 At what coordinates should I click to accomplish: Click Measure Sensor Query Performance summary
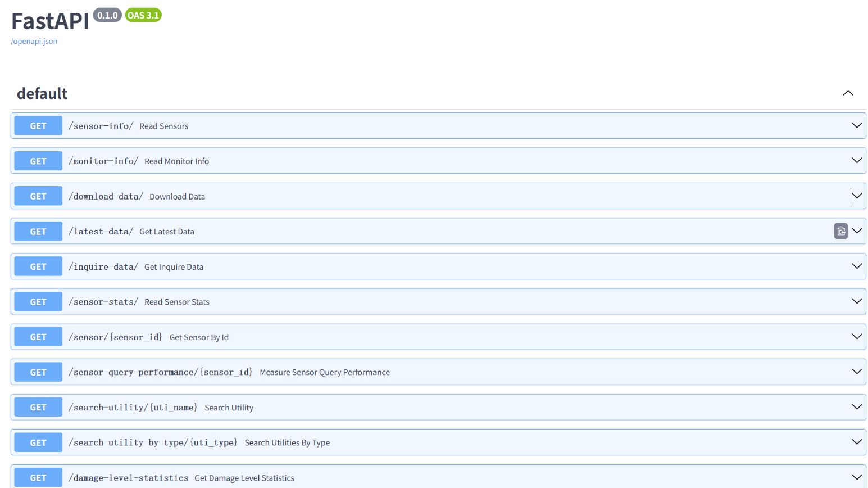coord(325,372)
